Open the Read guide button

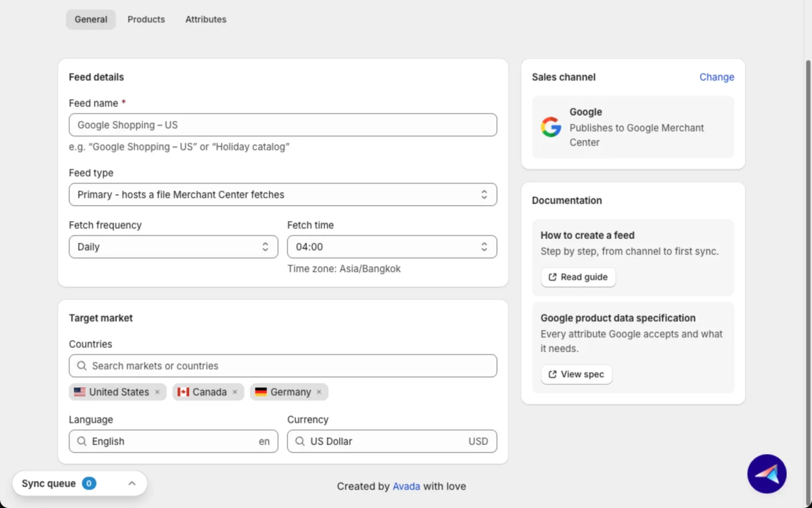tap(578, 277)
